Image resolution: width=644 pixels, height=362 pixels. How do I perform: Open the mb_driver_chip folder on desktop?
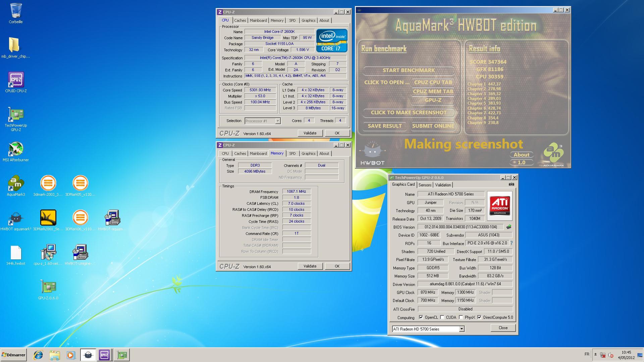(x=16, y=48)
